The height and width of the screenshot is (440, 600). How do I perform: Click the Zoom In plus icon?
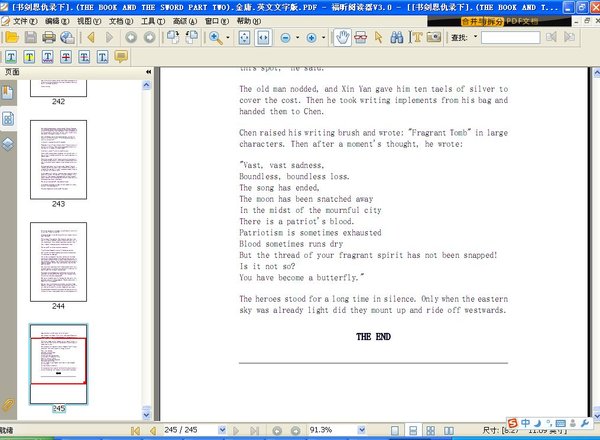pos(311,37)
